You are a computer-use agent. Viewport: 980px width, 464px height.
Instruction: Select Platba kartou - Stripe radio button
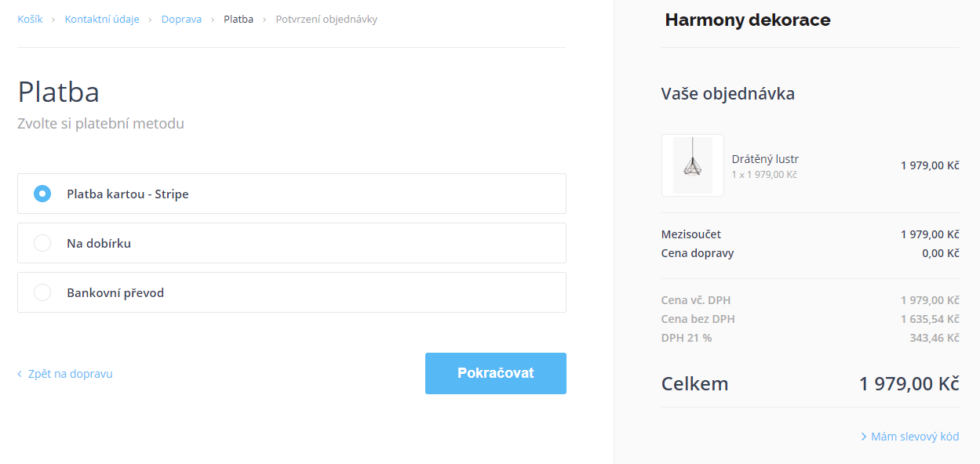(x=42, y=194)
